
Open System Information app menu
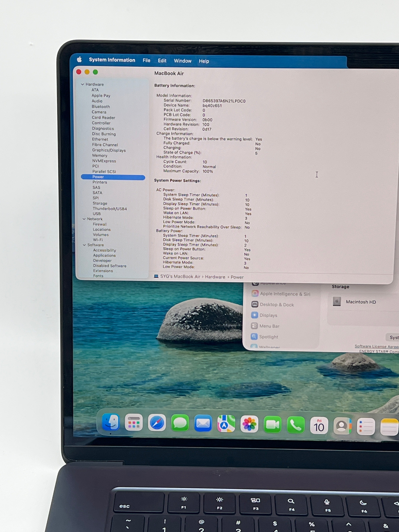(112, 60)
